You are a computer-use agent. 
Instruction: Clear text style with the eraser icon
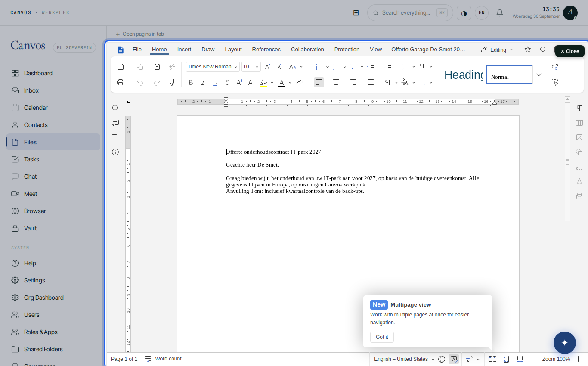[300, 82]
